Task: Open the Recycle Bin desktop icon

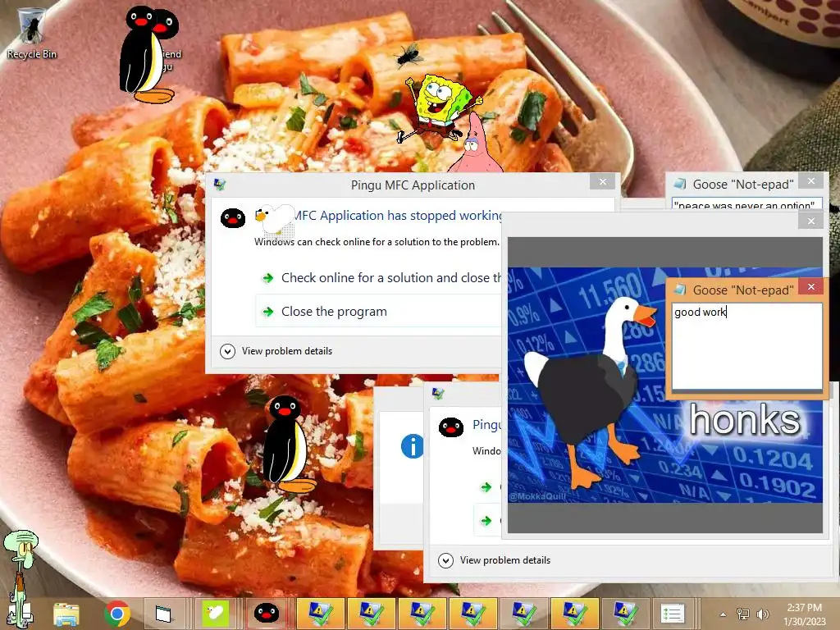Action: click(x=31, y=33)
